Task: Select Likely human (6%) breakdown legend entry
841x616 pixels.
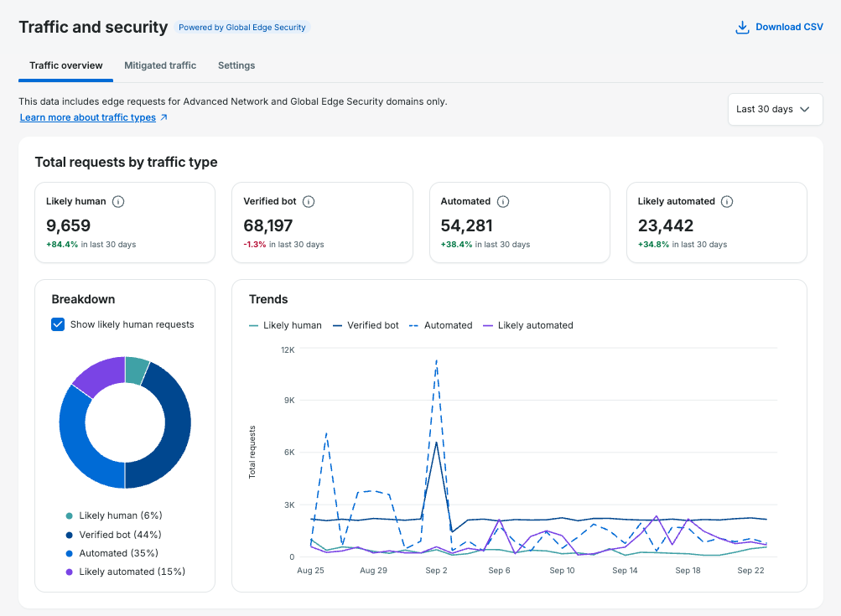Action: (x=114, y=515)
